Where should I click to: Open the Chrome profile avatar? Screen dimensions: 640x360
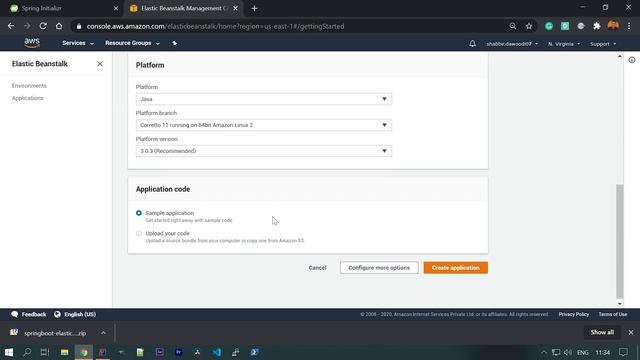click(x=613, y=26)
